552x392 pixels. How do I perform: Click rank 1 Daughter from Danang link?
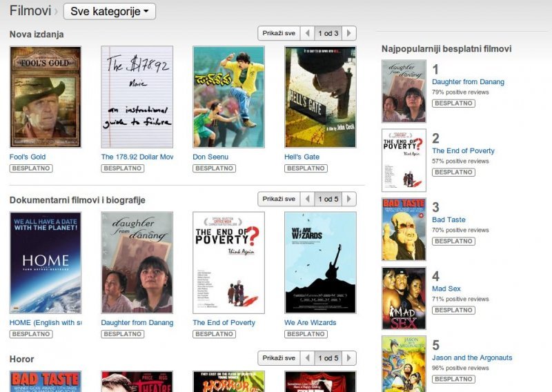coord(469,81)
